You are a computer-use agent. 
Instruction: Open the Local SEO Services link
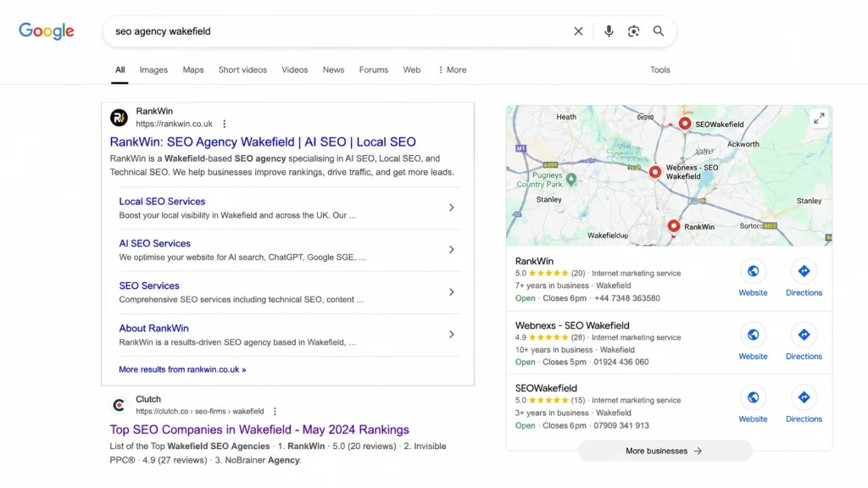point(162,202)
